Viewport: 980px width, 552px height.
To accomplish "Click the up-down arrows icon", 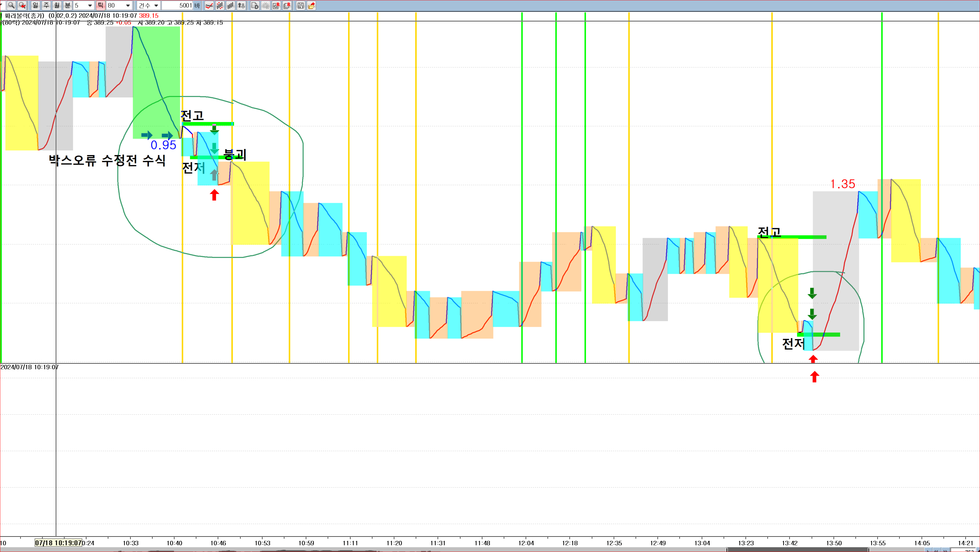I will 241,5.
